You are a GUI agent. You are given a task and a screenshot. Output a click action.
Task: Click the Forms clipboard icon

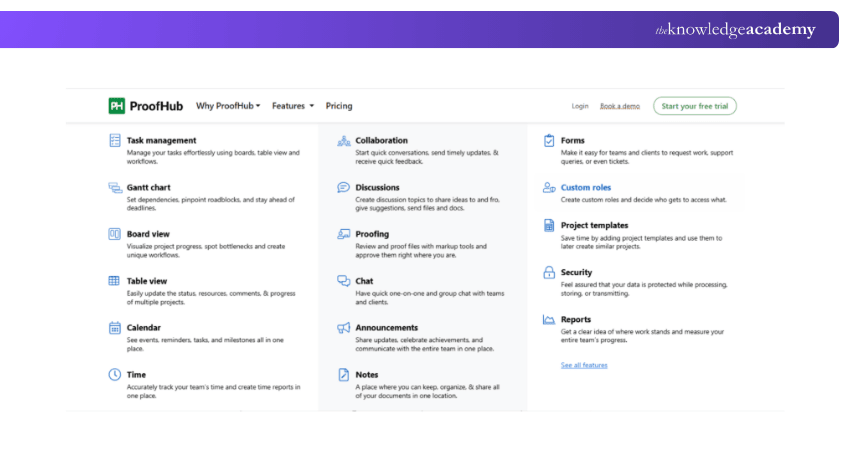coord(549,140)
